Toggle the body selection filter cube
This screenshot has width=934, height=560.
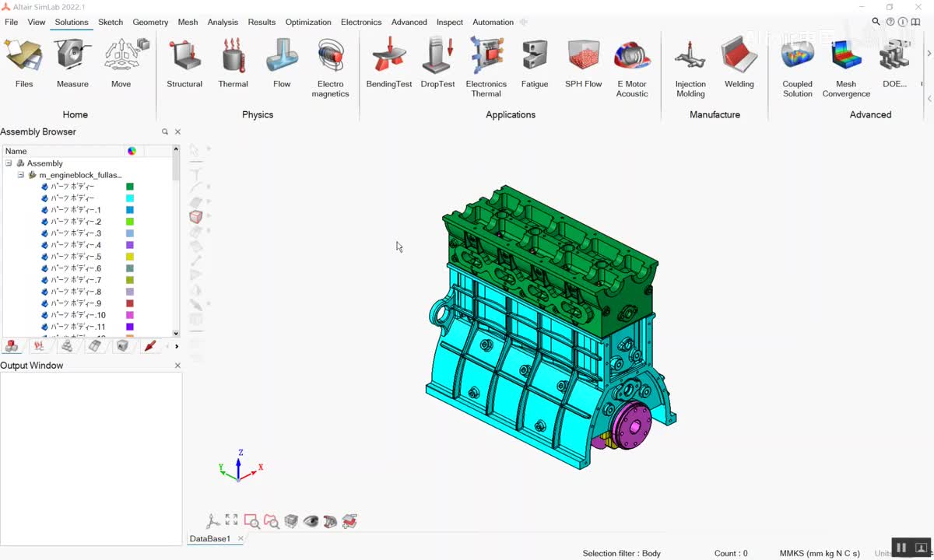click(x=195, y=216)
